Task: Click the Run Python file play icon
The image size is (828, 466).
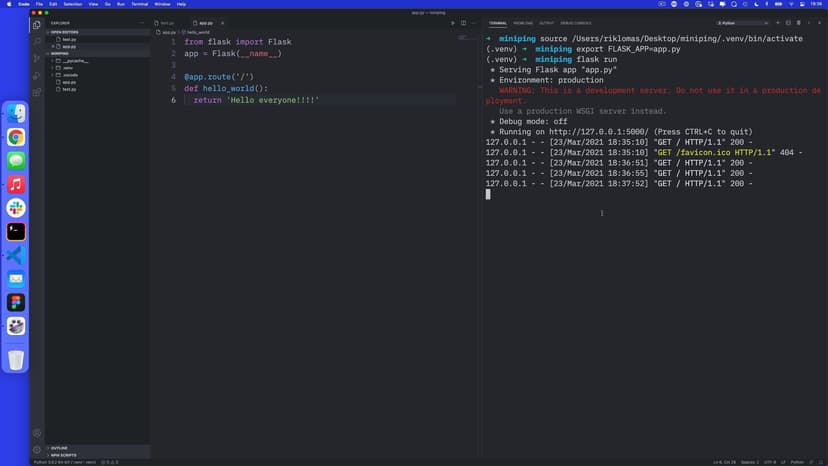Action: 452,22
